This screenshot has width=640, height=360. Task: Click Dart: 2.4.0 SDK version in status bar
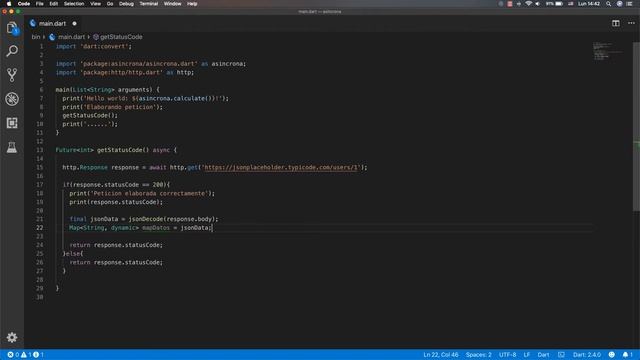point(587,355)
